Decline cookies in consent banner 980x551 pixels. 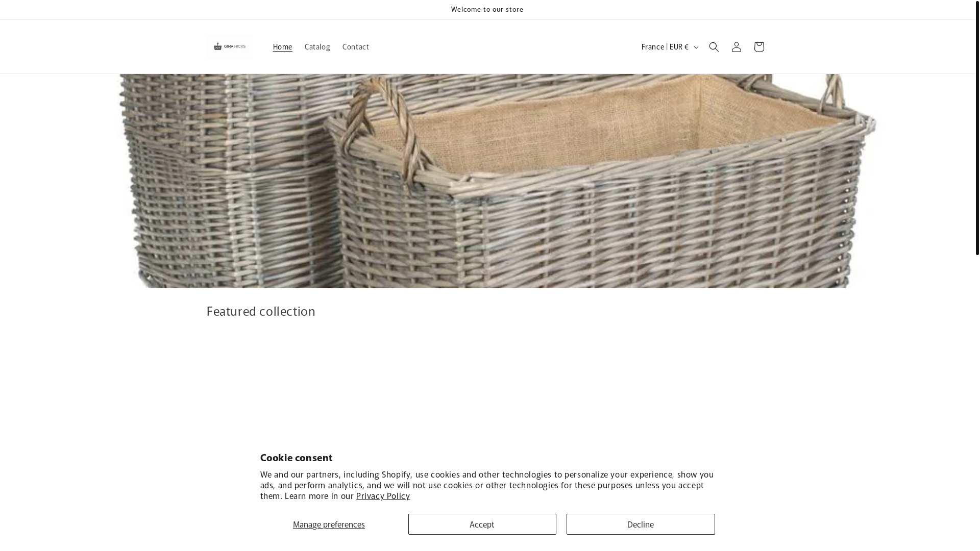tap(641, 524)
